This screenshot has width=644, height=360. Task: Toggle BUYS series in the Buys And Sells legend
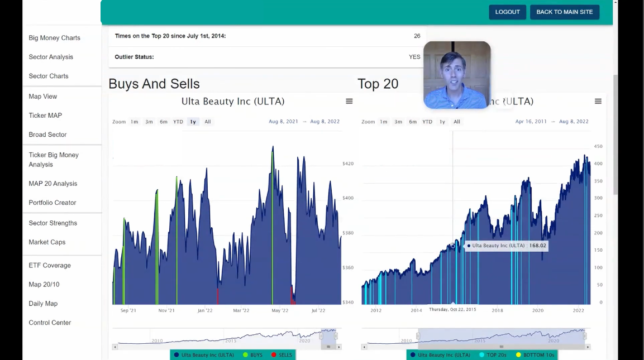(x=252, y=354)
